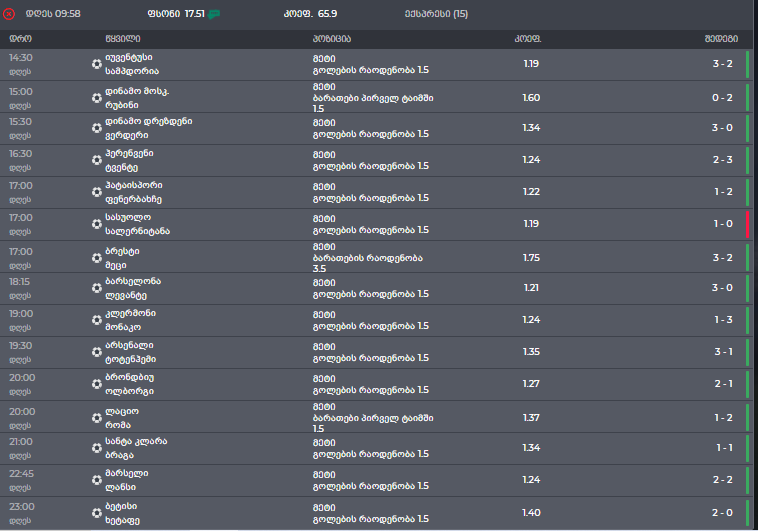Image resolution: width=758 pixels, height=531 pixels.
Task: Click the green status bar on ბეტისი row
Action: (746, 512)
